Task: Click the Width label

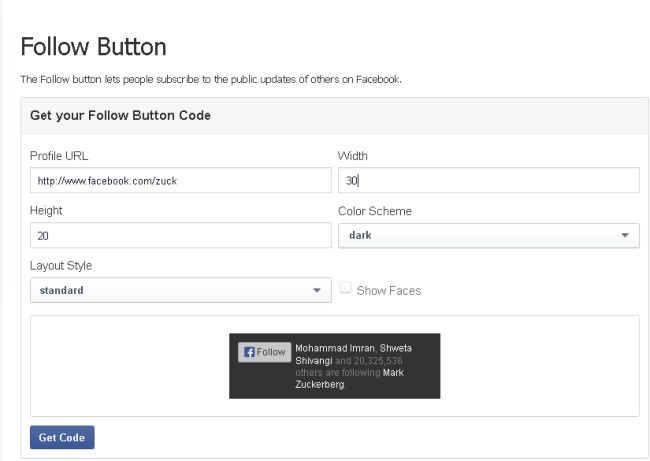Action: (x=353, y=156)
